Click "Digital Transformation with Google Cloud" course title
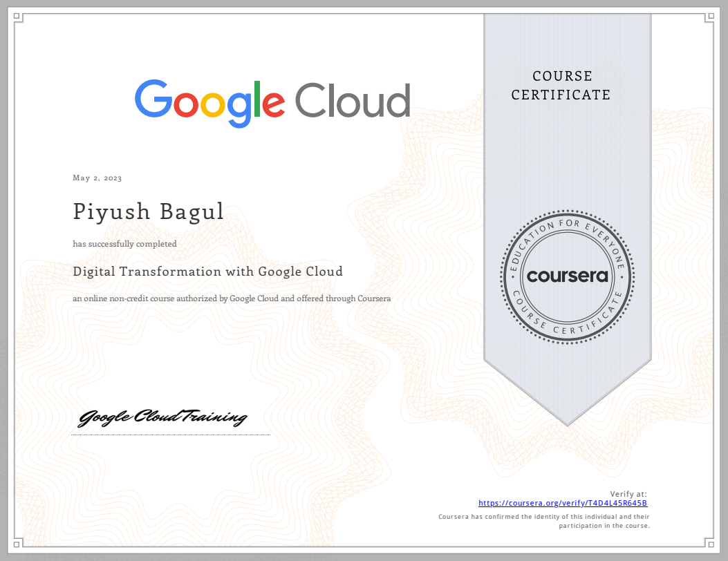Screen dimensions: 728x561 pos(207,272)
